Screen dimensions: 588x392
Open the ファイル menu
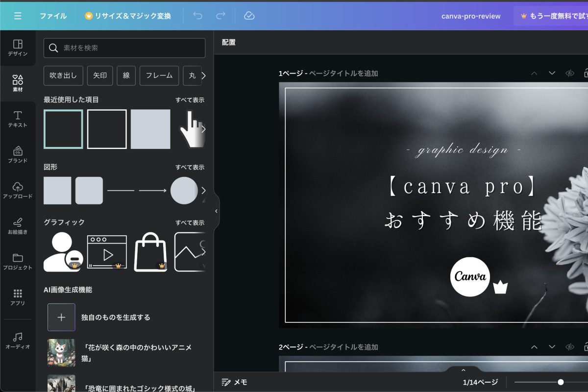(x=53, y=16)
